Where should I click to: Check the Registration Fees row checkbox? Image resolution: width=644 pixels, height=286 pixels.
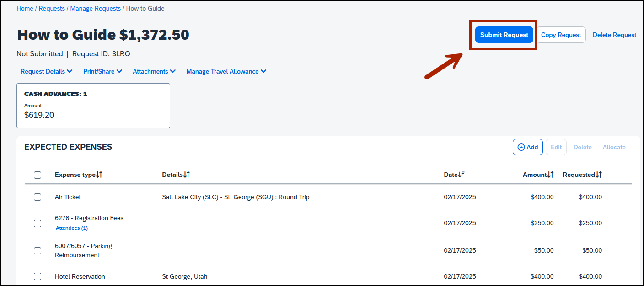tap(38, 223)
